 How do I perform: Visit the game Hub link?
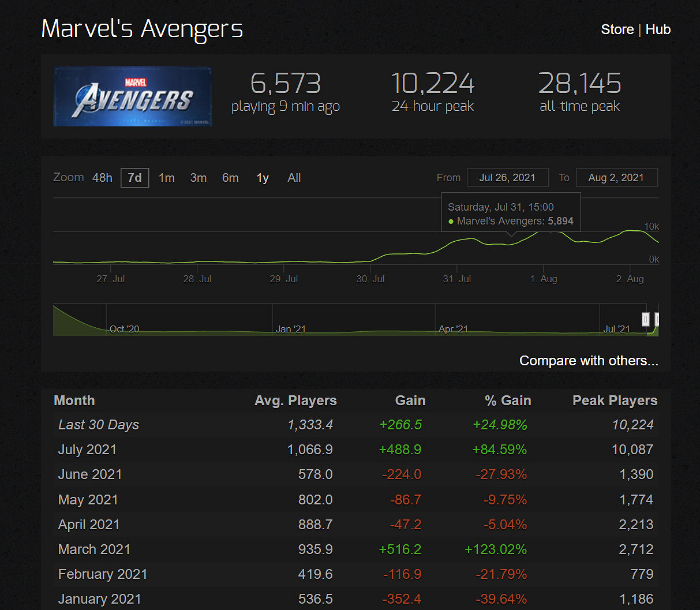[x=658, y=29]
